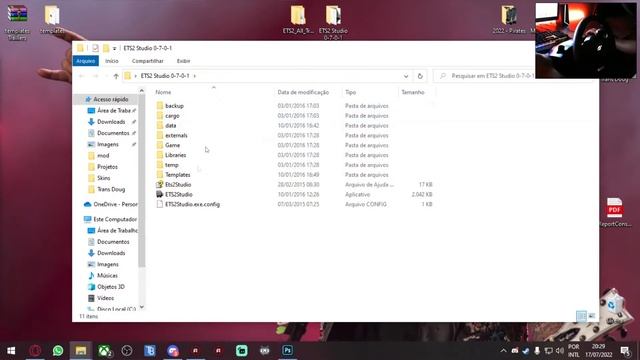Switch to large icons view layout
Screen dimensions: 640x360
pos(591,316)
